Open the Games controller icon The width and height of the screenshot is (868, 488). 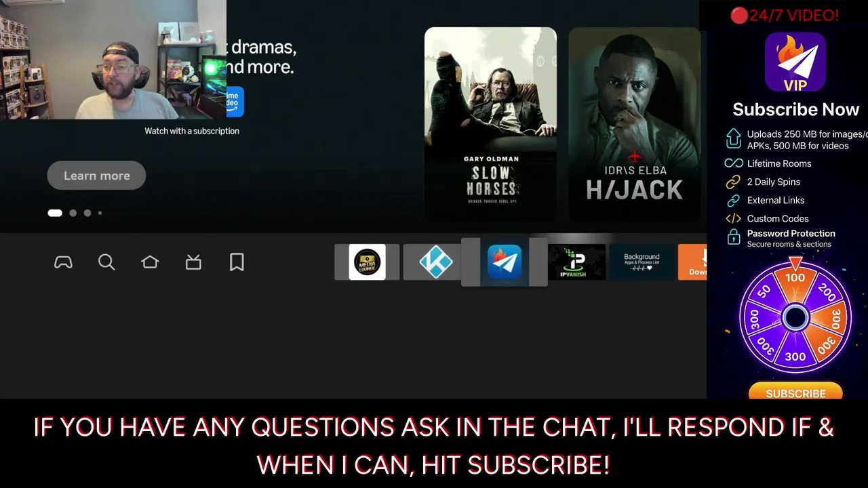tap(63, 262)
